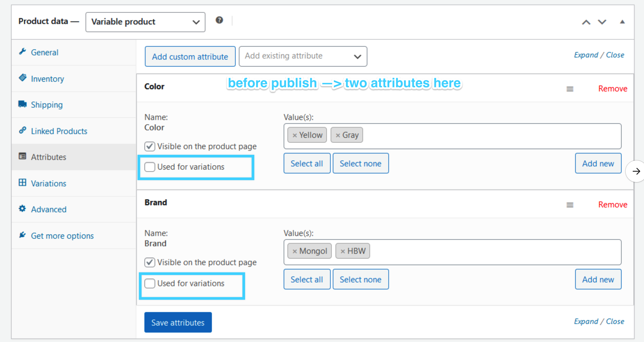Select the General wrench icon

click(23, 52)
